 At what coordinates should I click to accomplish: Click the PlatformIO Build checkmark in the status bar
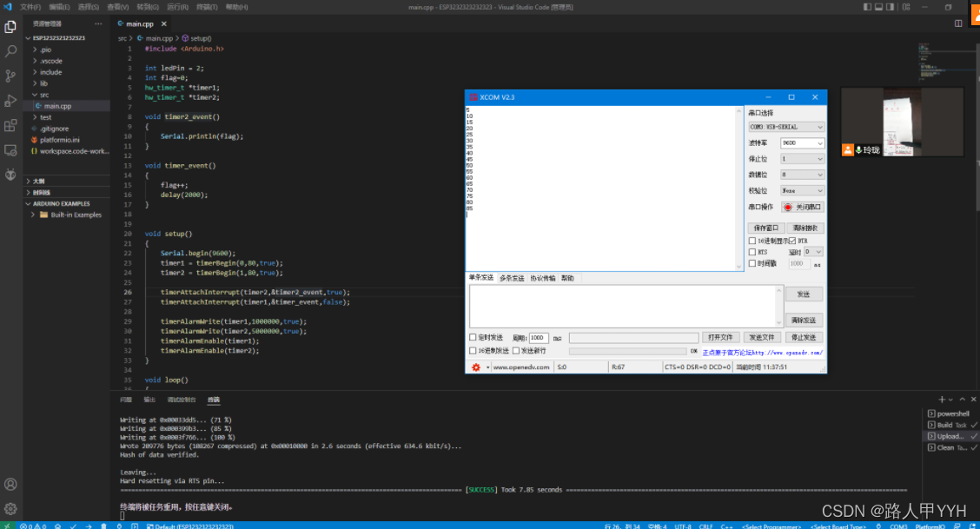[x=73, y=526]
